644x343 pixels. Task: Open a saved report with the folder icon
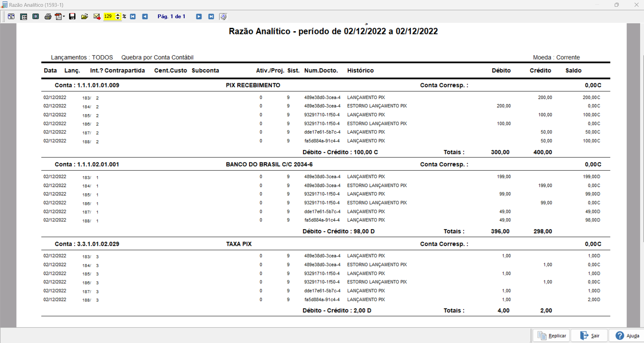85,17
